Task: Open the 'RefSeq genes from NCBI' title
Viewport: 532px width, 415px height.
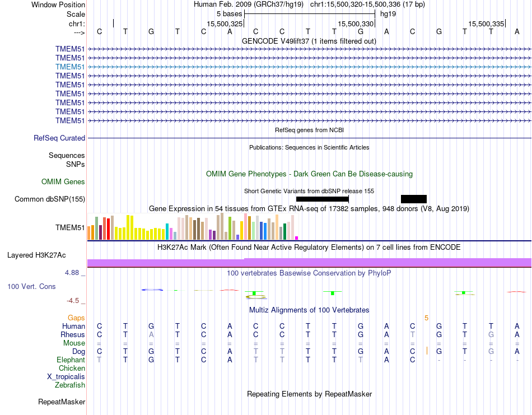Action: [309, 130]
